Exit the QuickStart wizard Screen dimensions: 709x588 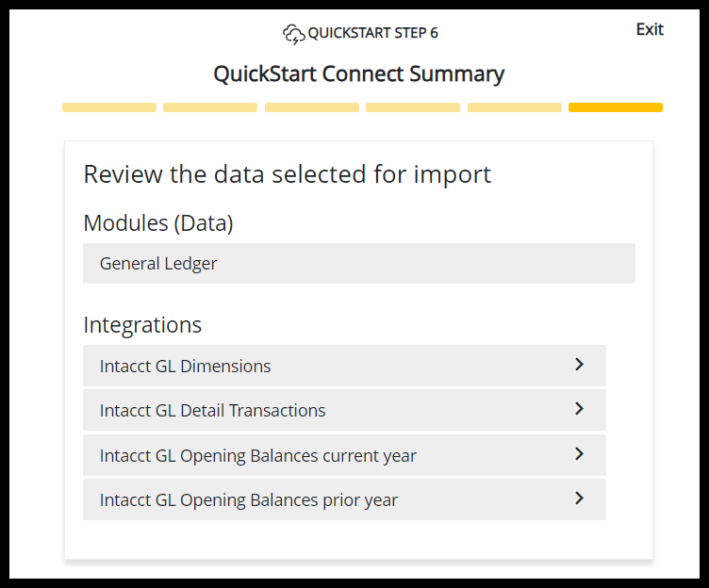[x=650, y=29]
